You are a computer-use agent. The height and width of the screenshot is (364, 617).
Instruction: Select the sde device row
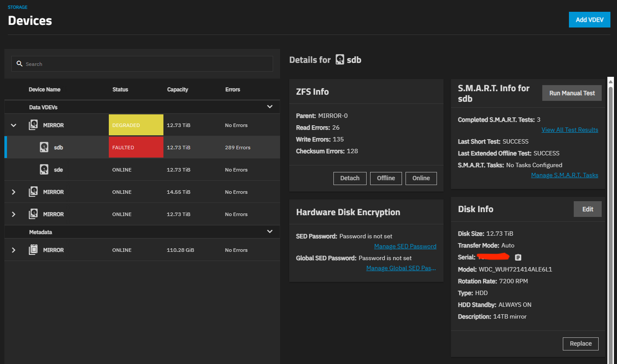tap(142, 170)
